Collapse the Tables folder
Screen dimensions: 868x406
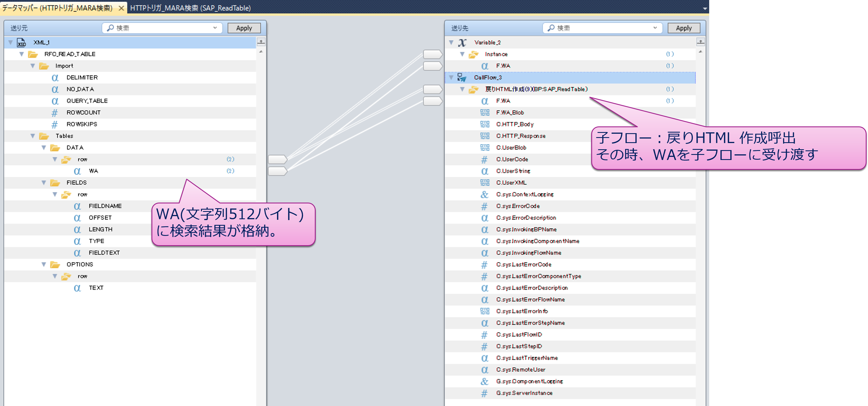(33, 136)
